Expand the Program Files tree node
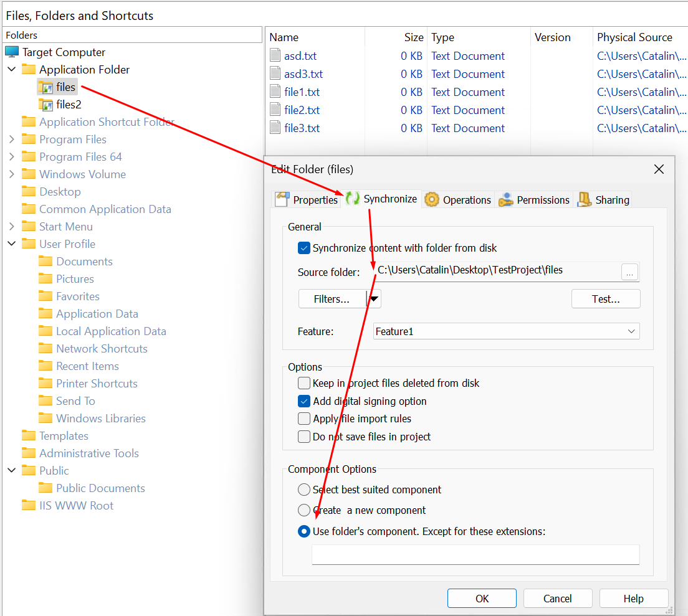688x616 pixels. [12, 140]
